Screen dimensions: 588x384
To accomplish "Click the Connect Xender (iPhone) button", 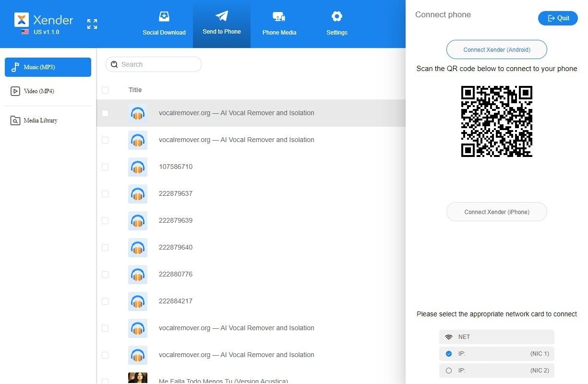I will (497, 212).
